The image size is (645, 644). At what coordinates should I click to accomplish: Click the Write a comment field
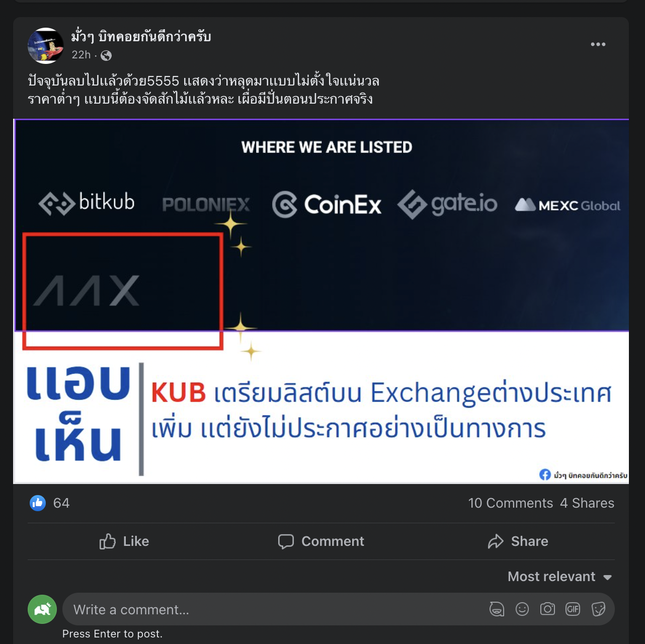pyautogui.click(x=274, y=609)
